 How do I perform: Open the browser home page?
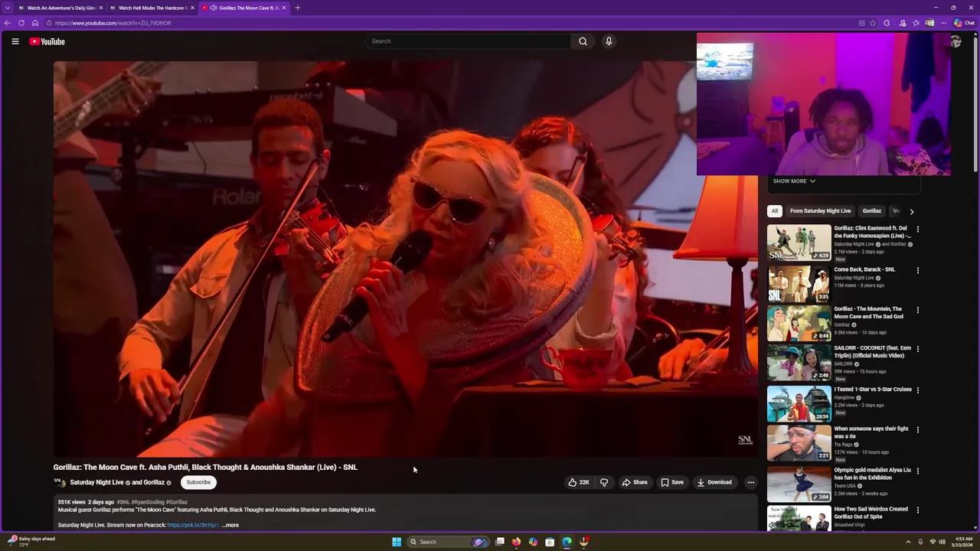(34, 23)
